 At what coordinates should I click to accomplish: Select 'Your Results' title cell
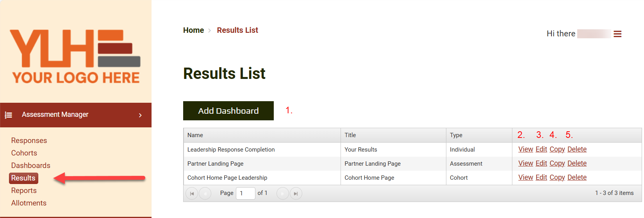pyautogui.click(x=393, y=150)
